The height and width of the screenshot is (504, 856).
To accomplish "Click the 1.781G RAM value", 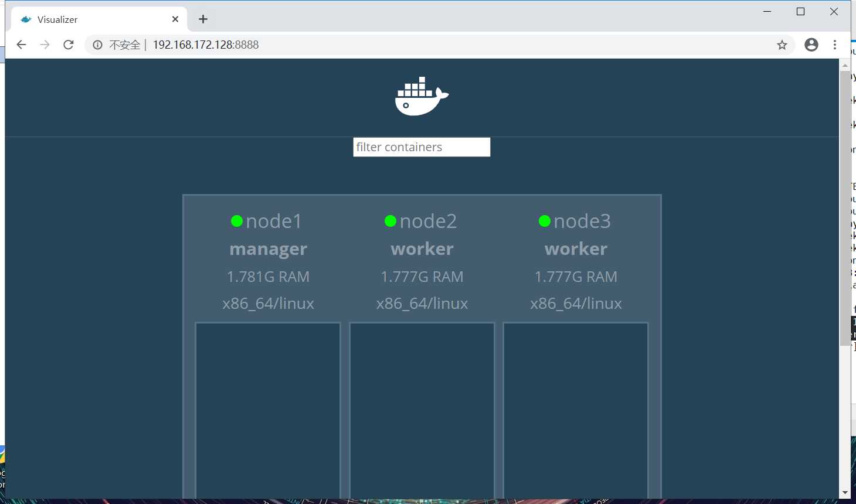I will (x=269, y=277).
